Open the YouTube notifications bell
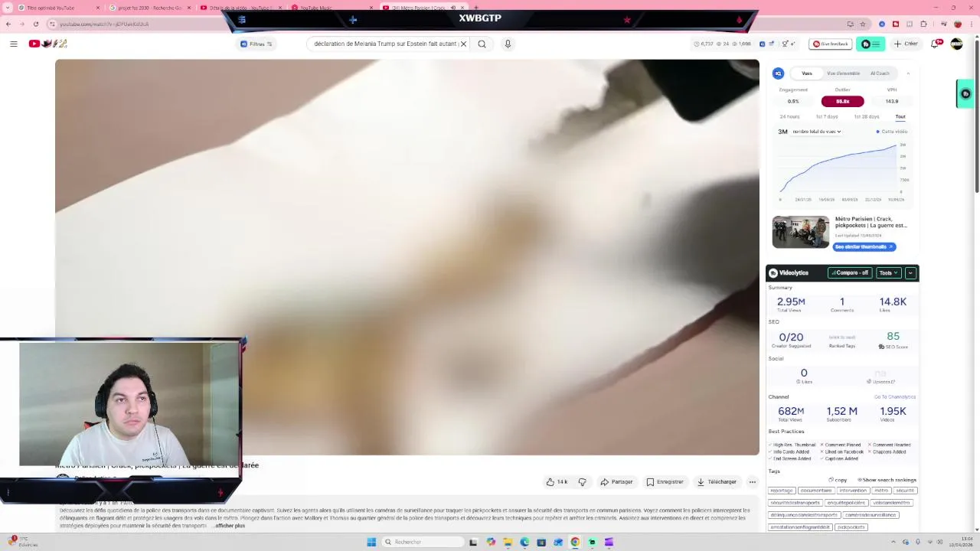This screenshot has height=551, width=980. (936, 44)
